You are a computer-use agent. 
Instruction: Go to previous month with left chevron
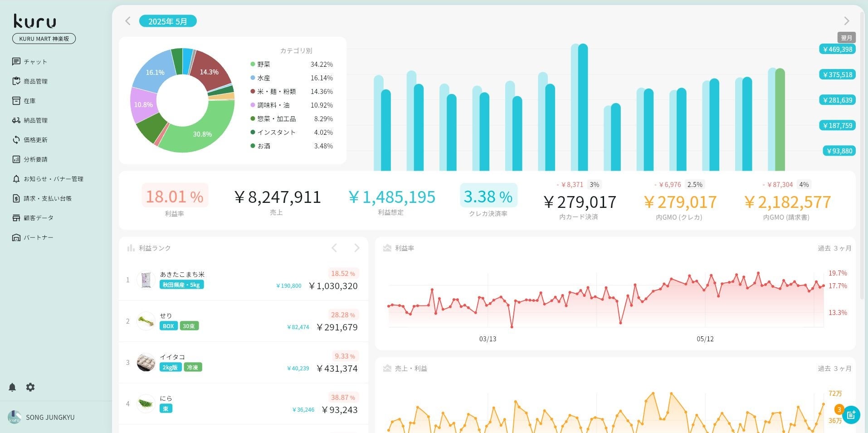tap(128, 21)
